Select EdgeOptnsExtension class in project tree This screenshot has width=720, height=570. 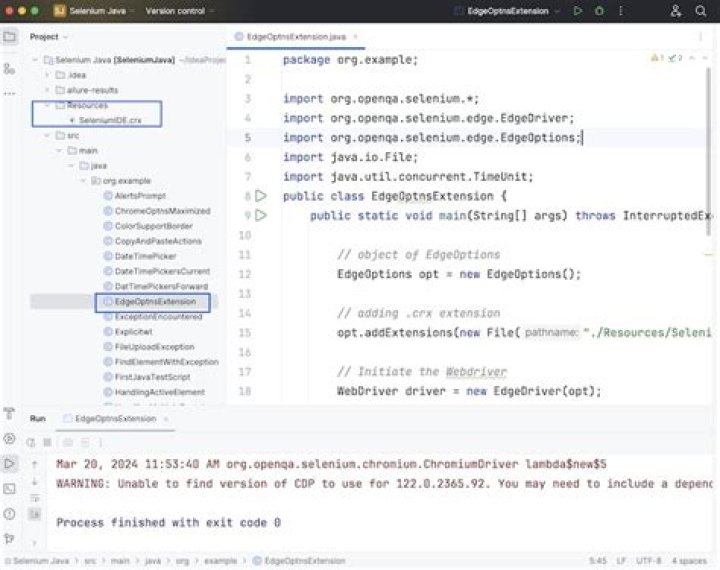tap(155, 301)
